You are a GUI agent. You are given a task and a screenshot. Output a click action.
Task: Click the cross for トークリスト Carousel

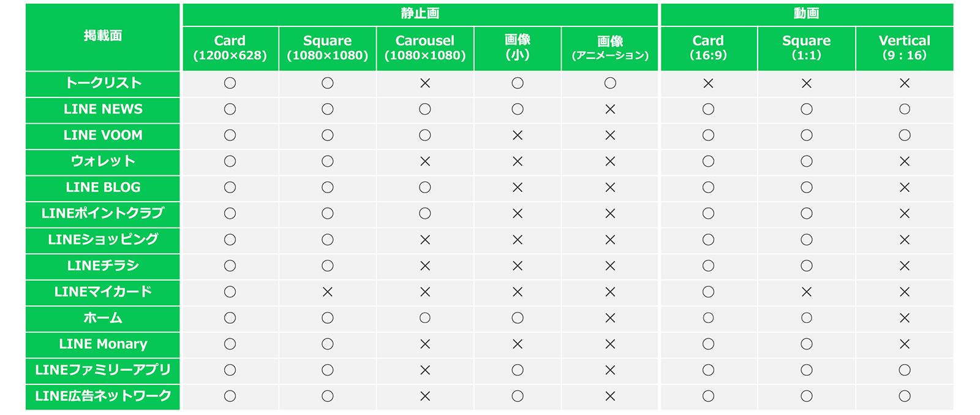[425, 83]
